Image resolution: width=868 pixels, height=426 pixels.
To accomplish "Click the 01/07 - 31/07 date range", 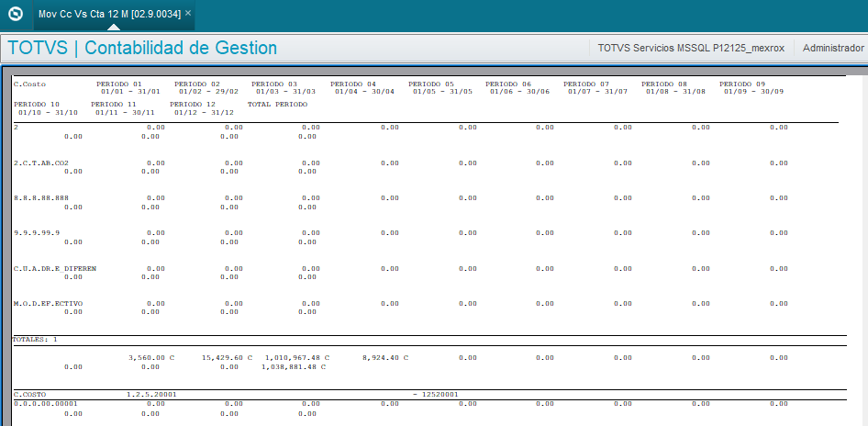I will coord(598,92).
